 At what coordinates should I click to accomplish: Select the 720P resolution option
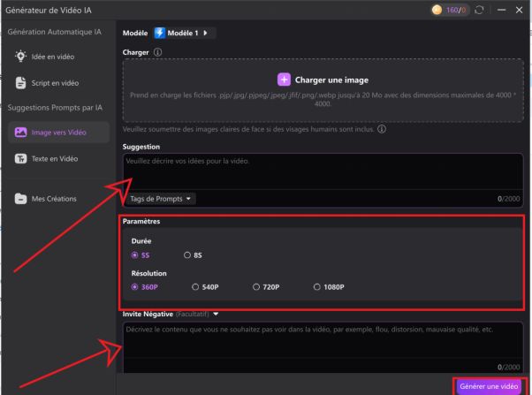pyautogui.click(x=256, y=286)
